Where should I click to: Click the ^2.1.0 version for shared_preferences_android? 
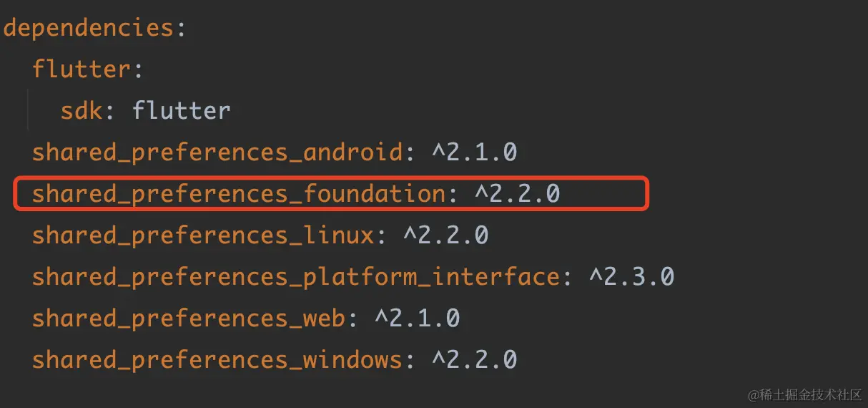(474, 152)
